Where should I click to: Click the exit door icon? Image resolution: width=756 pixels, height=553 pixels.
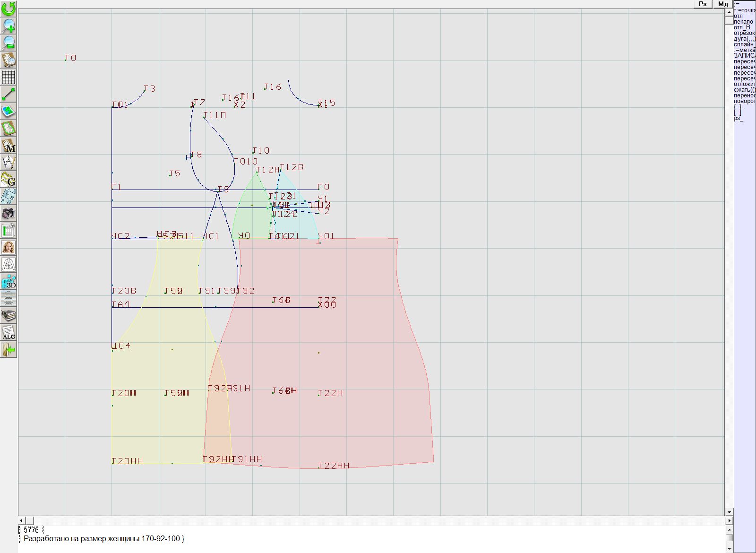tap(9, 350)
